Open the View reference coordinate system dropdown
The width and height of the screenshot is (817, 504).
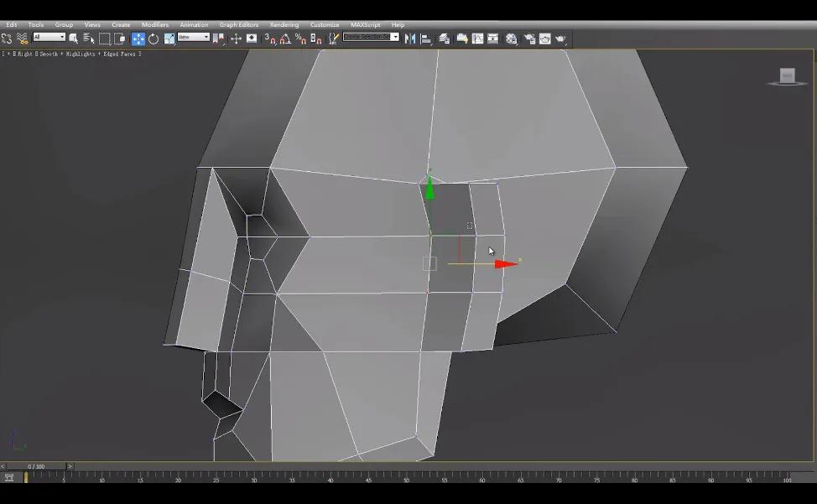pos(192,38)
